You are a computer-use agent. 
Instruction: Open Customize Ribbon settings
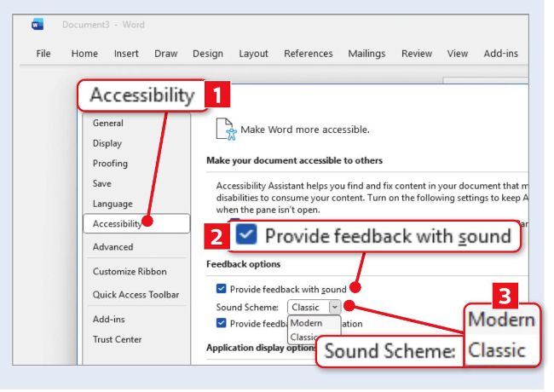point(130,272)
